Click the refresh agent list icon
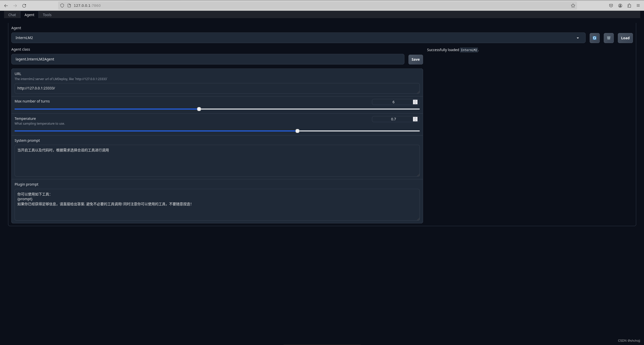644x345 pixels. click(594, 38)
